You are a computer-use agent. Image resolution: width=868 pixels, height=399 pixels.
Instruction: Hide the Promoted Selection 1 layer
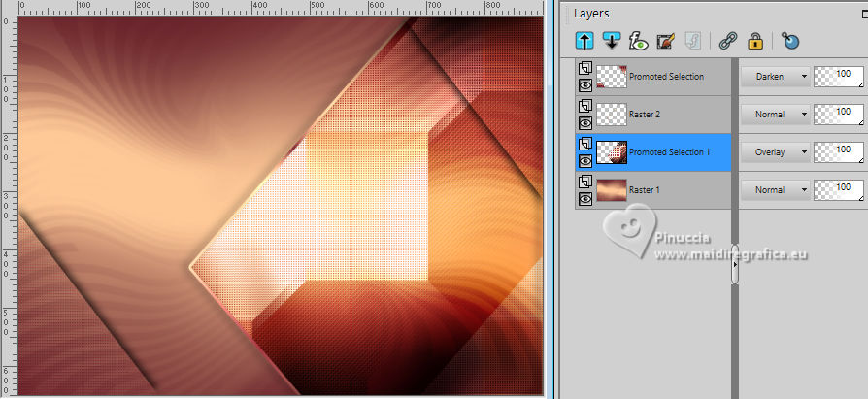click(x=585, y=160)
